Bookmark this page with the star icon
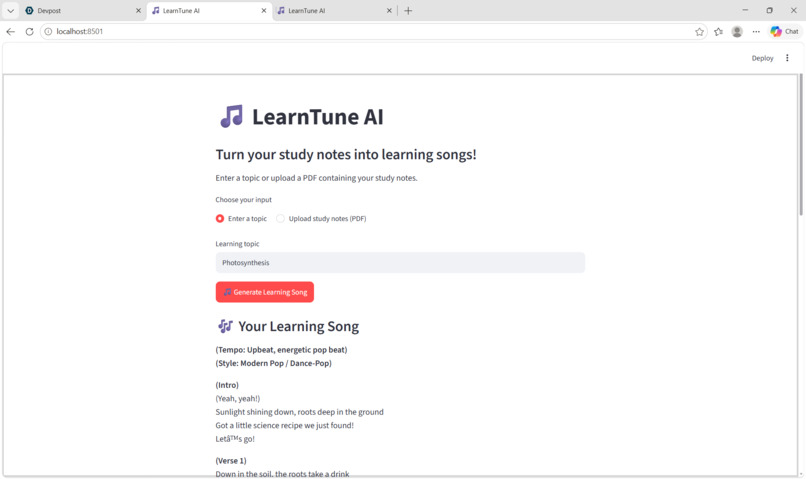This screenshot has height=479, width=806. pyautogui.click(x=699, y=32)
